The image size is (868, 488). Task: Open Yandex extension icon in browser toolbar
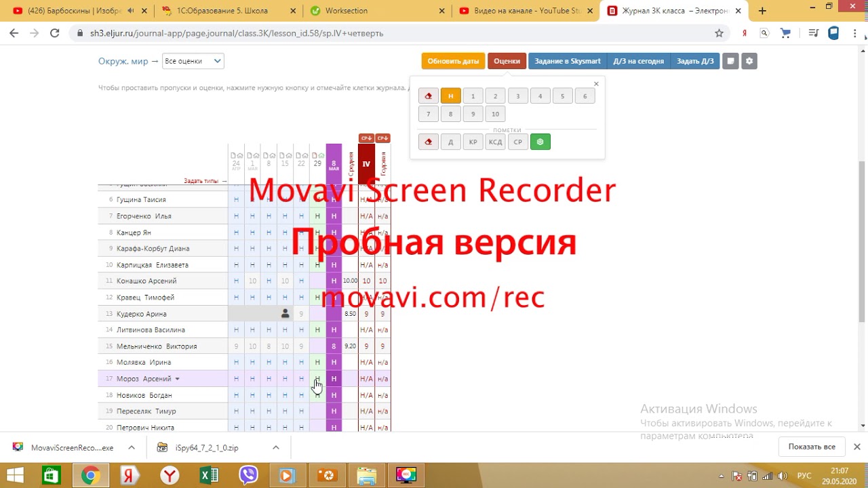point(744,33)
